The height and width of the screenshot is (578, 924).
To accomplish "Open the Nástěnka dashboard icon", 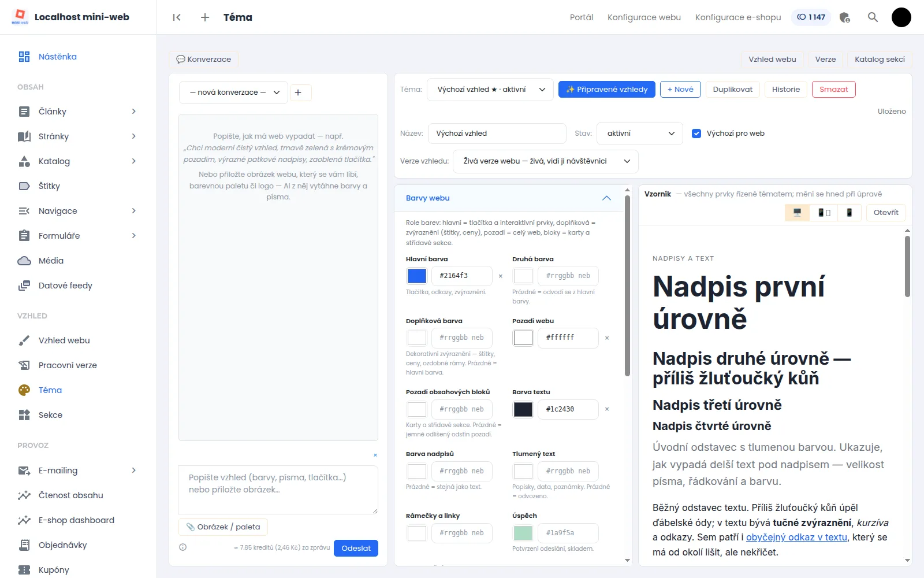I will click(x=24, y=57).
